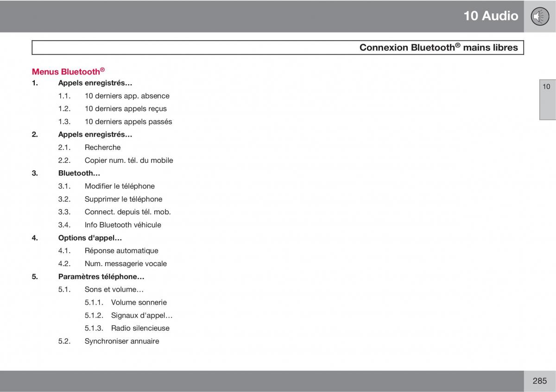Choose the "Volume sonnerie" sub-entry
The width and height of the screenshot is (556, 392).
(x=139, y=303)
